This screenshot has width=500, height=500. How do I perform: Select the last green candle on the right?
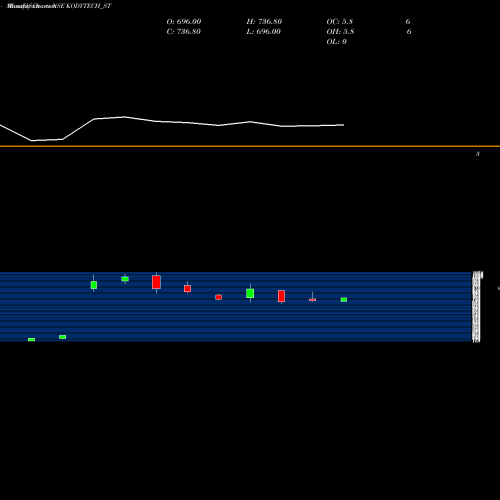click(344, 299)
